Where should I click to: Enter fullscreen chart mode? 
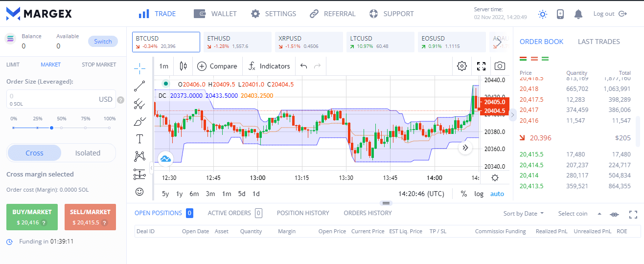click(x=481, y=66)
